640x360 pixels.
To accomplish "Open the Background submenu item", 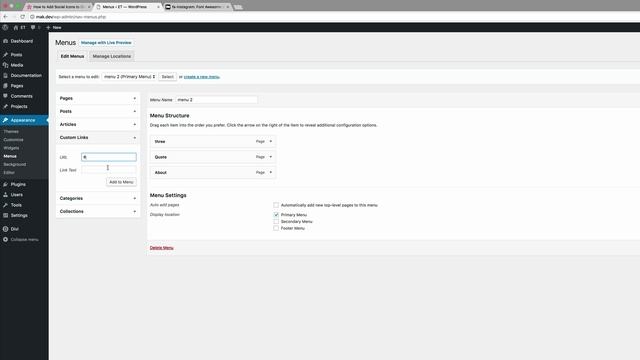I will [15, 164].
